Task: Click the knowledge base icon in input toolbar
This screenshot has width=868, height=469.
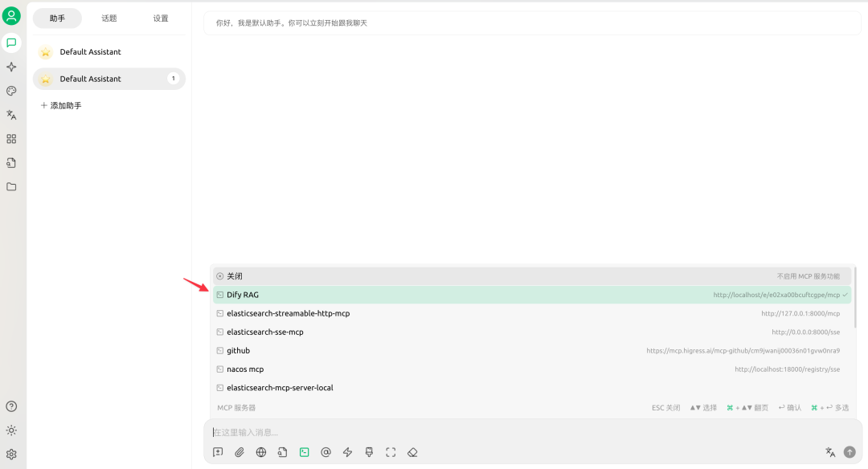Action: pos(282,452)
